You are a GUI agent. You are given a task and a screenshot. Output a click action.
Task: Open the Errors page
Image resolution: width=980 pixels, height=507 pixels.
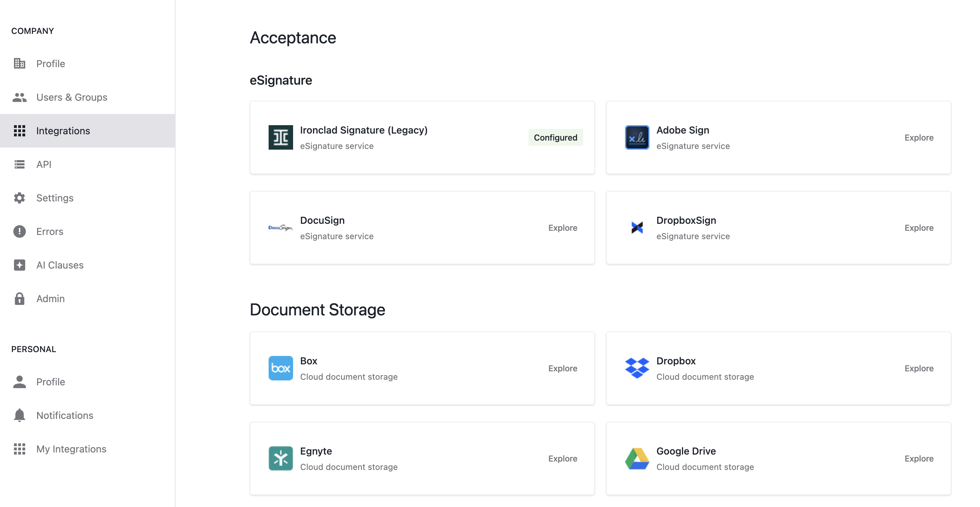click(87, 231)
